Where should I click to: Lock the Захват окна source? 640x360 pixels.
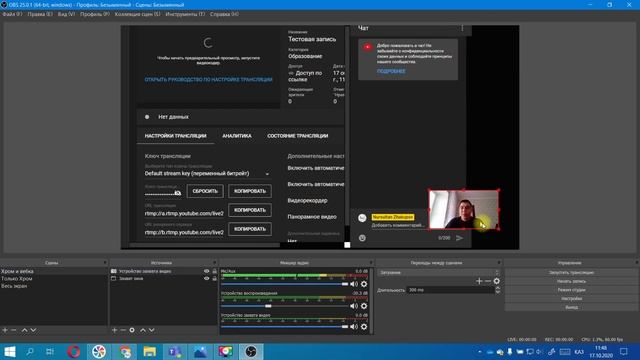click(214, 278)
